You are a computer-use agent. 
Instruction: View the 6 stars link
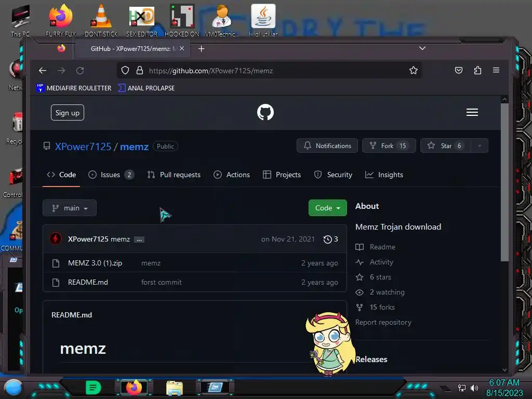click(373, 277)
